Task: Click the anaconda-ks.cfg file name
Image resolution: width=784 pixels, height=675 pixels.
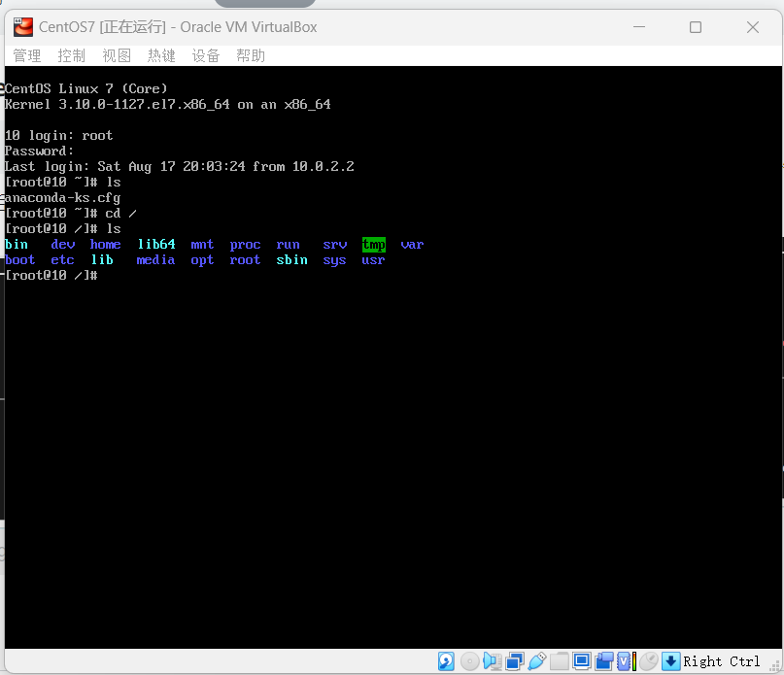Action: (63, 198)
